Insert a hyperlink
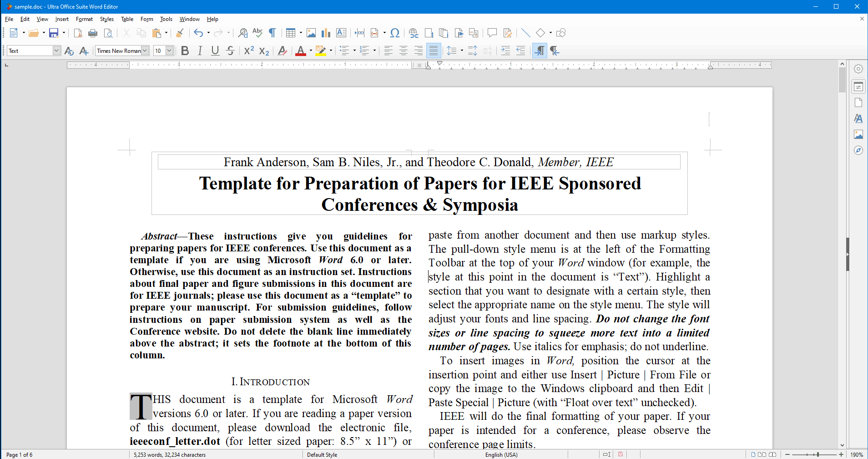The width and height of the screenshot is (868, 459). click(414, 33)
